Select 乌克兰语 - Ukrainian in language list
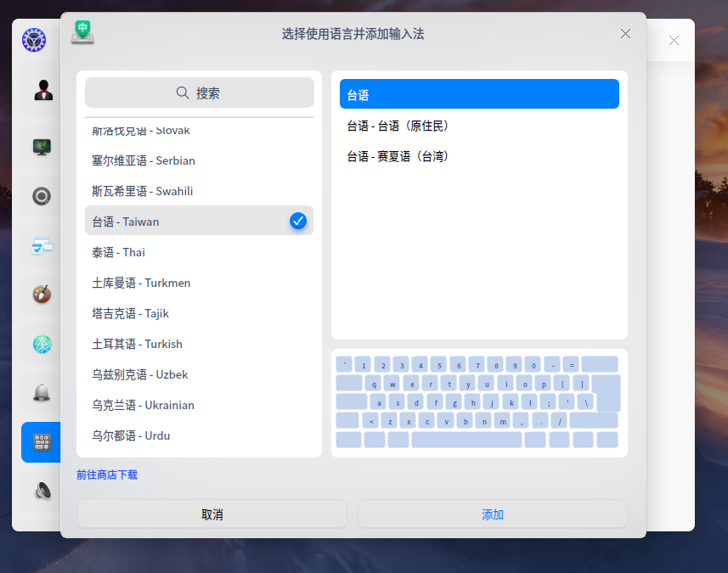The width and height of the screenshot is (728, 573). click(199, 406)
